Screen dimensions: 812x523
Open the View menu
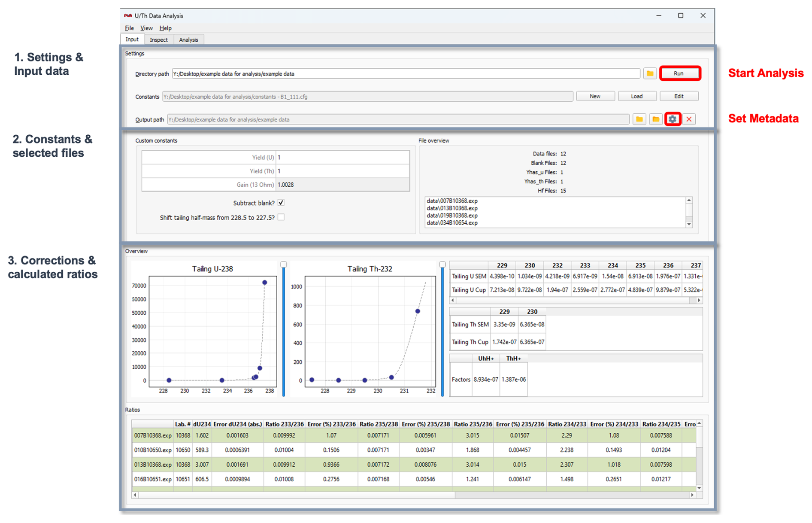146,28
